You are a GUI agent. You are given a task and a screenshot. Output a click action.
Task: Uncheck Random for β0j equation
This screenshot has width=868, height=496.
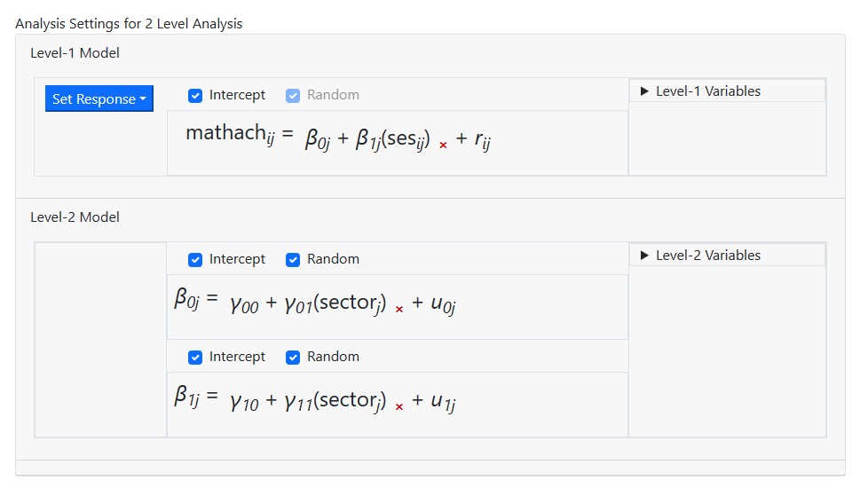click(x=293, y=259)
